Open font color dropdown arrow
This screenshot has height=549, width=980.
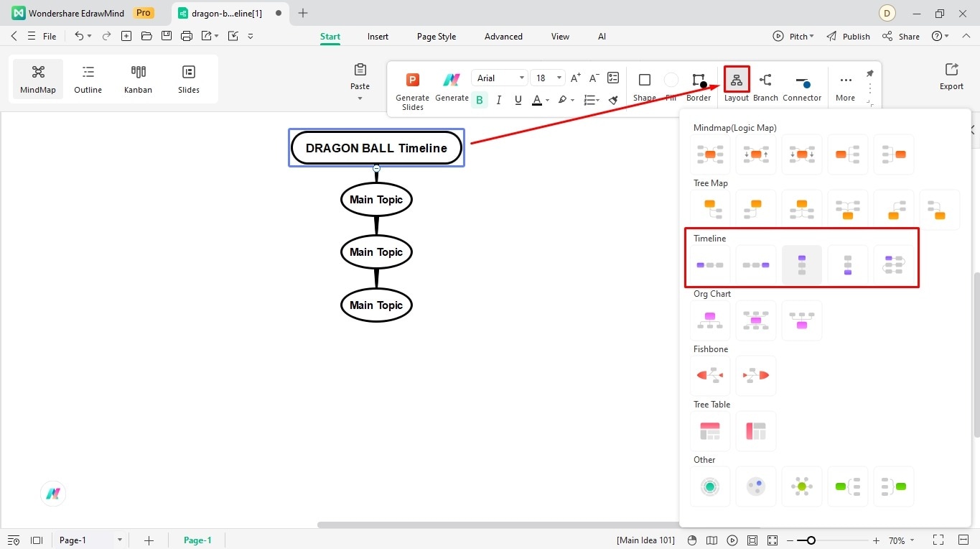pyautogui.click(x=548, y=100)
